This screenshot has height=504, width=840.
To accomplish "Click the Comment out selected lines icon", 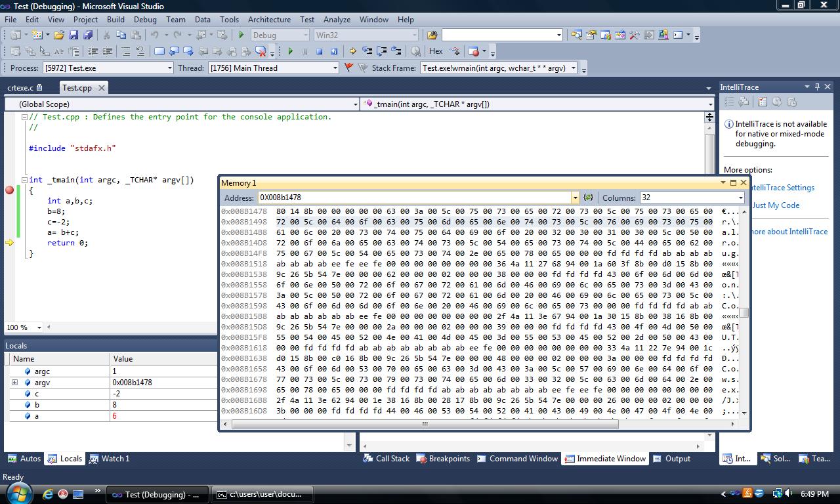I will coord(126,51).
